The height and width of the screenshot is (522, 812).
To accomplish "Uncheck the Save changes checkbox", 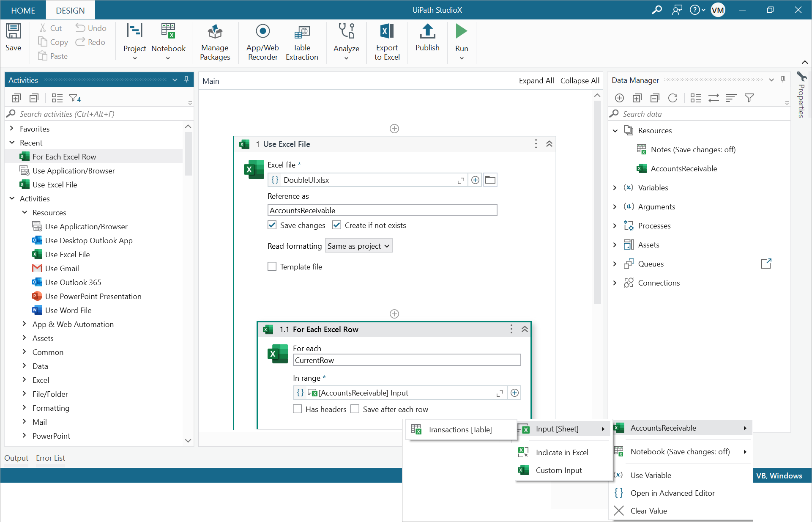I will (x=272, y=225).
